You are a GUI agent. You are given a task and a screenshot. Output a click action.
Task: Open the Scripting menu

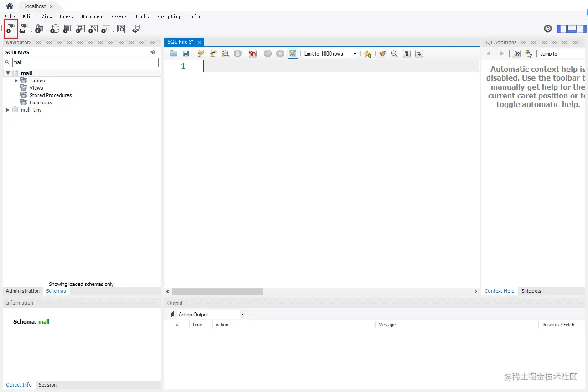coord(169,16)
